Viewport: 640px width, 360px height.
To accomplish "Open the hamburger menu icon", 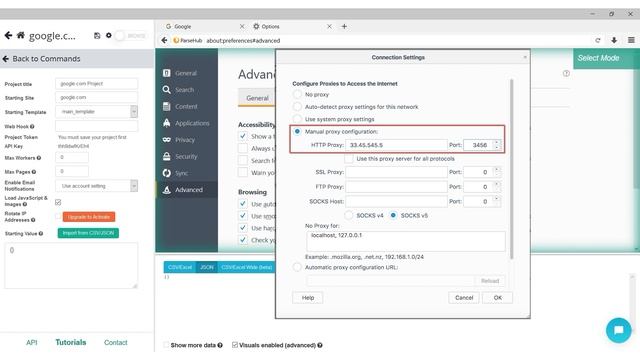I will tap(631, 40).
